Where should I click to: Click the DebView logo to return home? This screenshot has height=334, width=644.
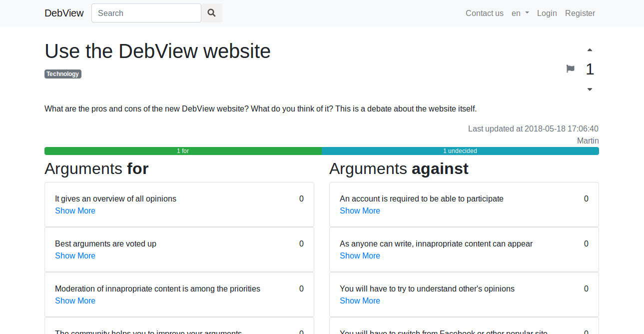tap(64, 13)
